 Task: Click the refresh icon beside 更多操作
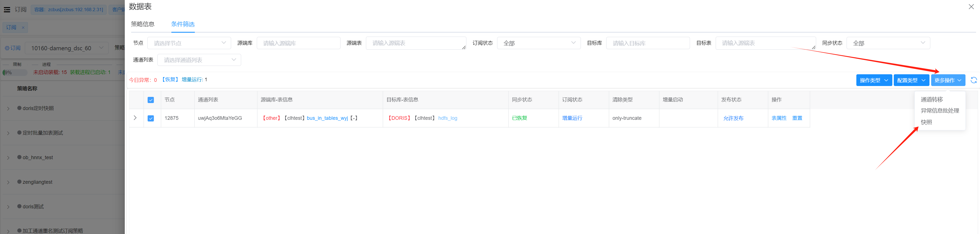click(974, 80)
